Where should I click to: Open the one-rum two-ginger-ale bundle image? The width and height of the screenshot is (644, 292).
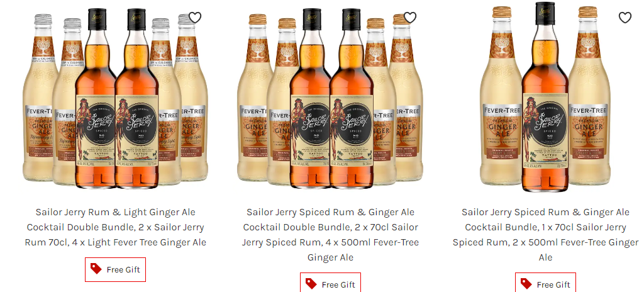tap(545, 97)
